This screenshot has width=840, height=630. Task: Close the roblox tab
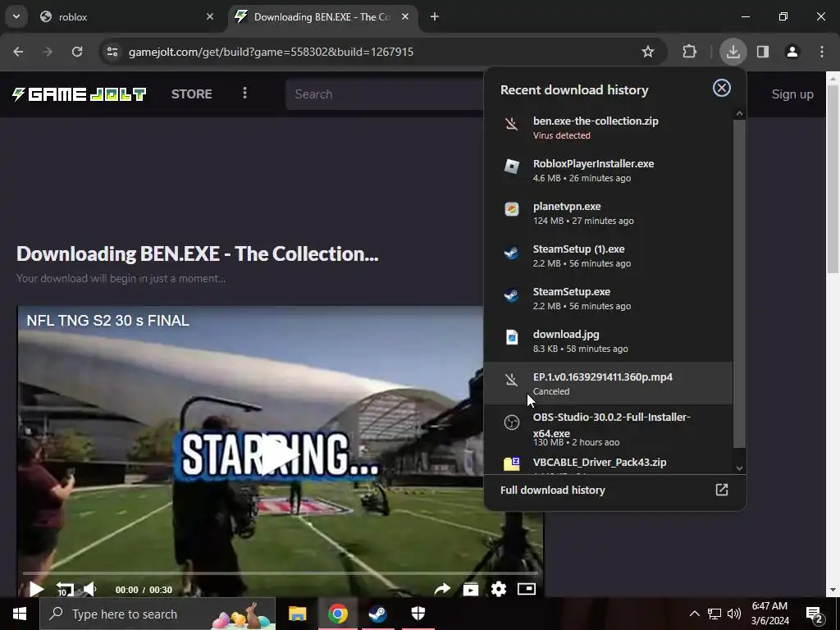click(x=210, y=16)
